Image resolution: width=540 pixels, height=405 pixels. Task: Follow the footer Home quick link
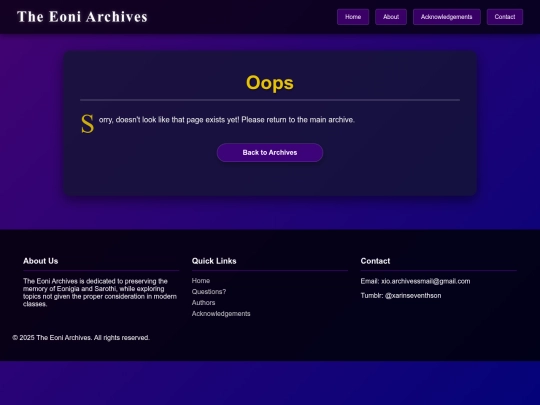[201, 281]
